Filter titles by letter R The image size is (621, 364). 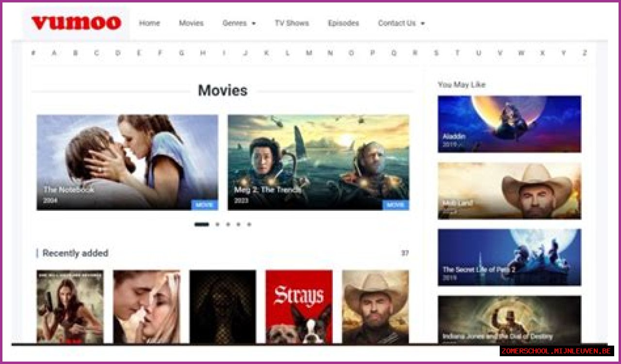pos(415,53)
